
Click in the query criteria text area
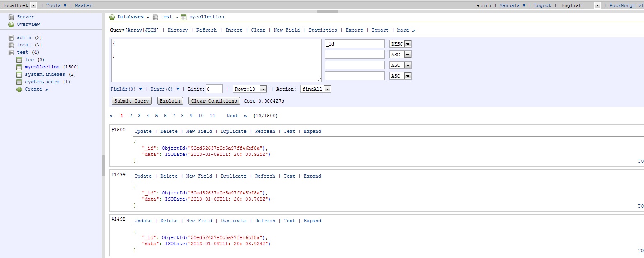pos(216,60)
